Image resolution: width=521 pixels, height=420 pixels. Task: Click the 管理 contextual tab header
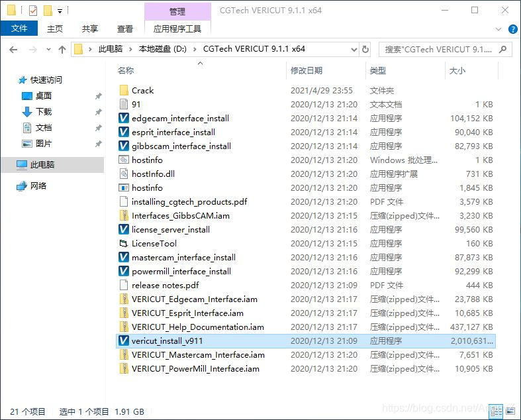[x=177, y=12]
